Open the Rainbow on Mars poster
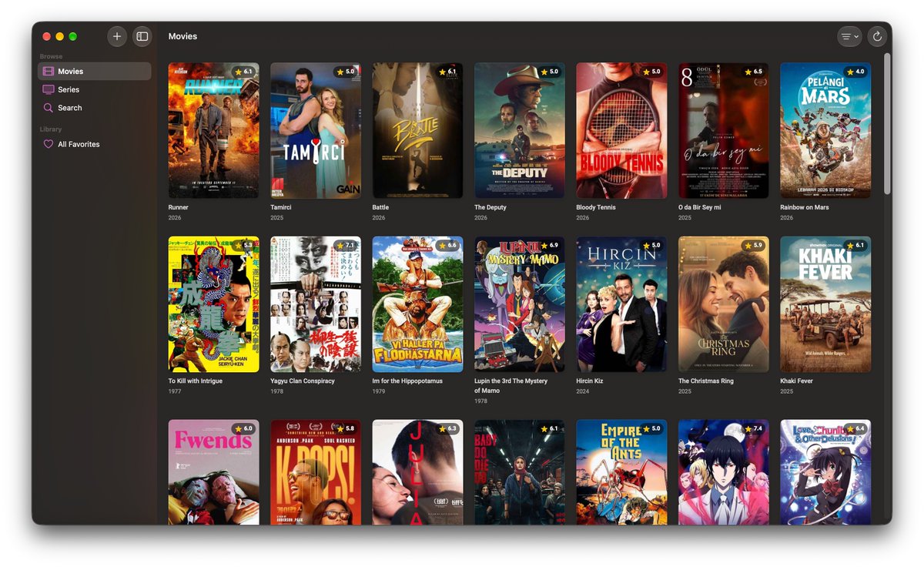 click(825, 130)
